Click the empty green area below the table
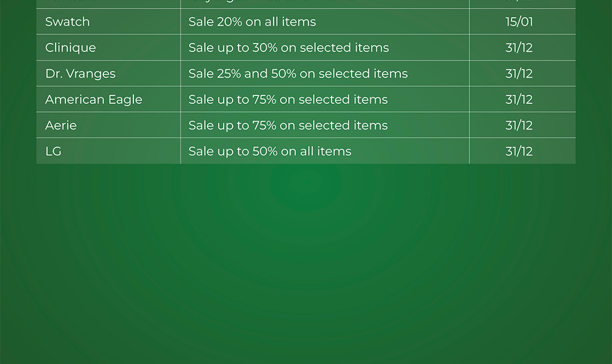 tap(306, 263)
